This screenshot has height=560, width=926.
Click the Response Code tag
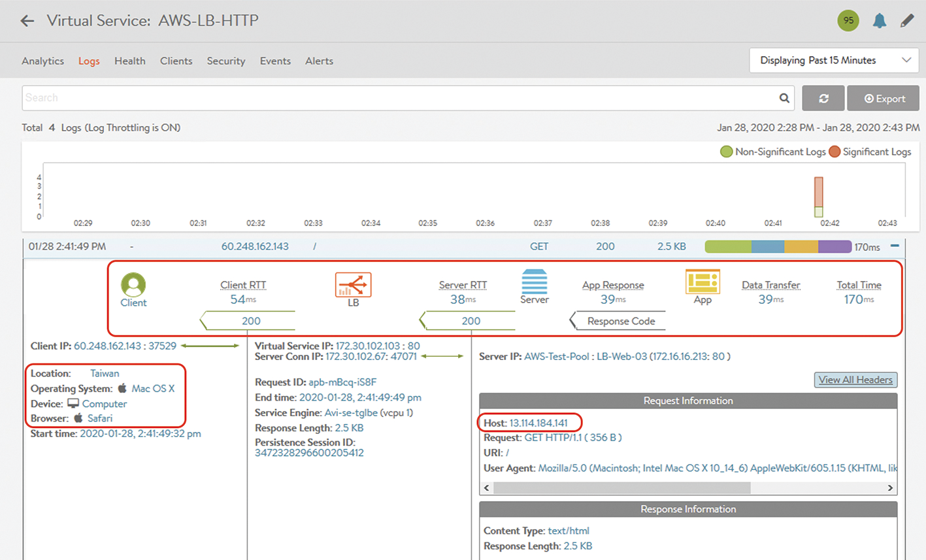point(618,321)
